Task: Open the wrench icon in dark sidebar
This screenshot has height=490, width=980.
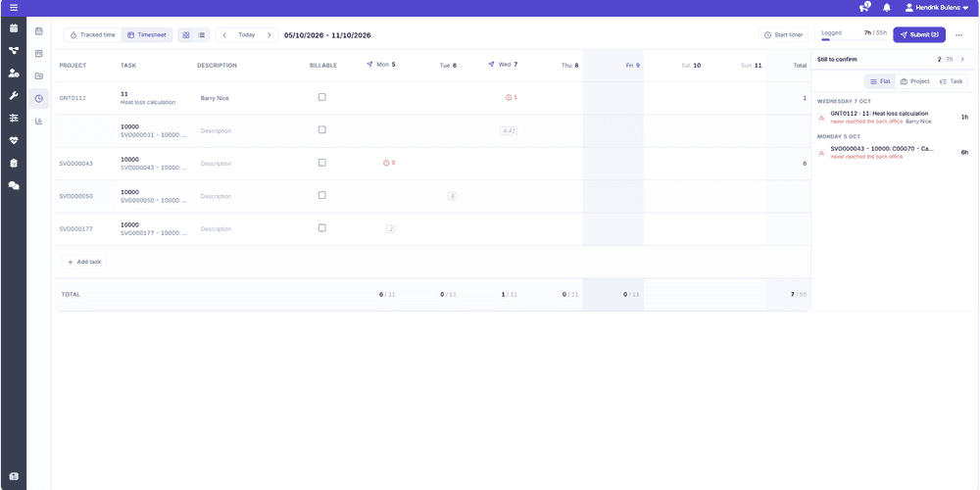Action: [13, 96]
